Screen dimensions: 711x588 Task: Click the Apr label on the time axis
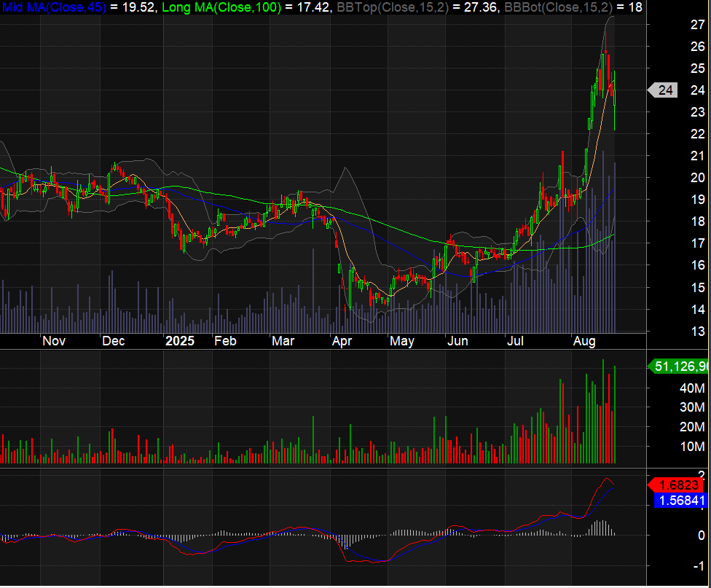tap(342, 341)
